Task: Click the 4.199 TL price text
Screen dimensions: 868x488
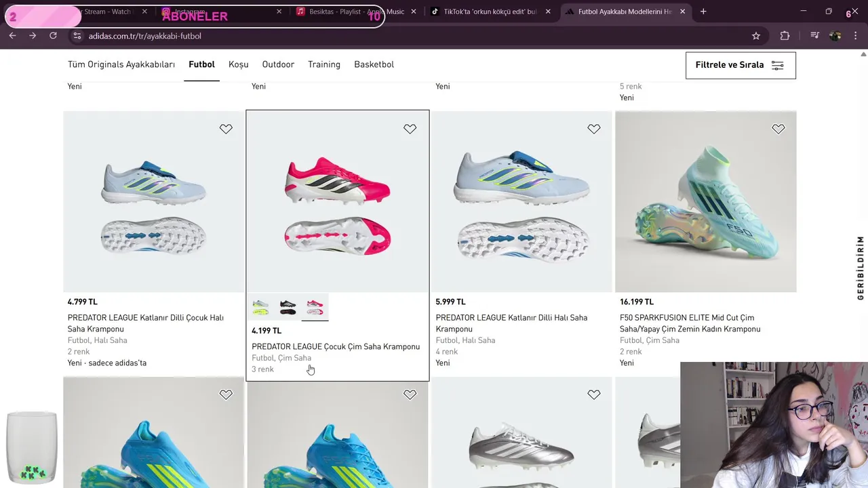Action: click(267, 331)
